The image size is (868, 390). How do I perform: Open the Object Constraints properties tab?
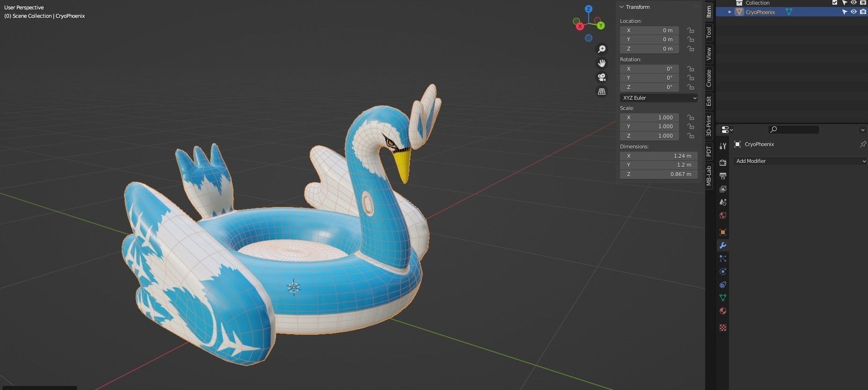click(723, 285)
